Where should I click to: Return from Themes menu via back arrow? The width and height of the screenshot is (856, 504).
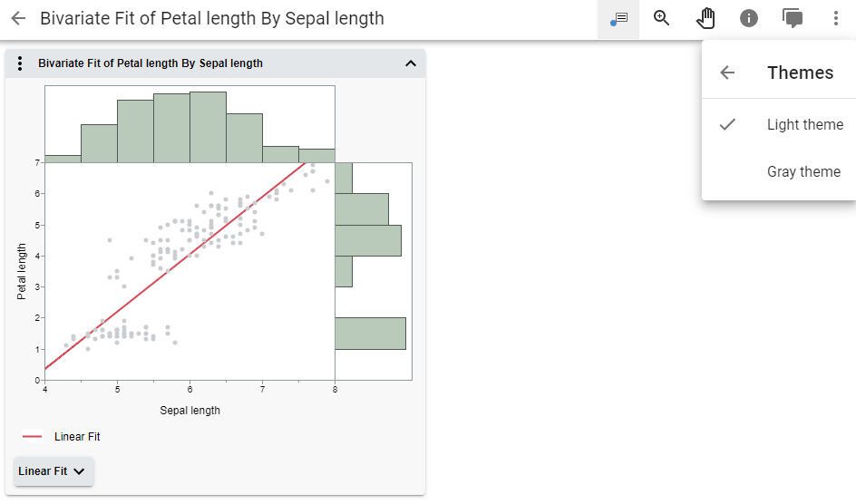click(x=727, y=73)
